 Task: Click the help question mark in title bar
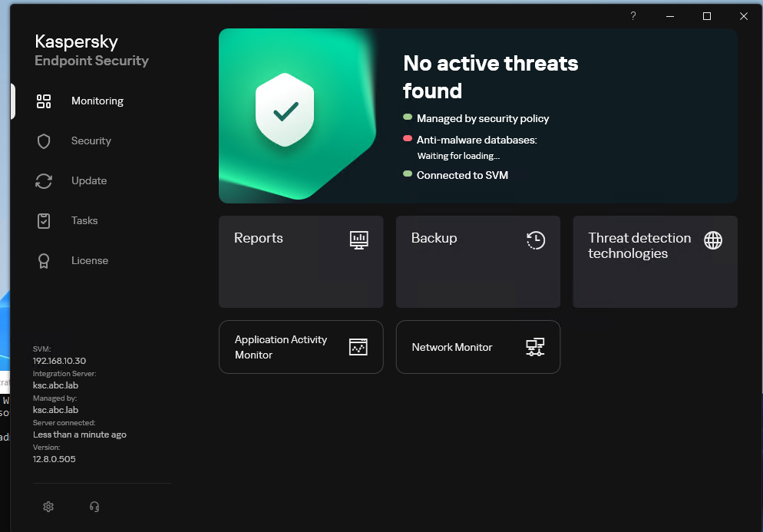(x=633, y=16)
